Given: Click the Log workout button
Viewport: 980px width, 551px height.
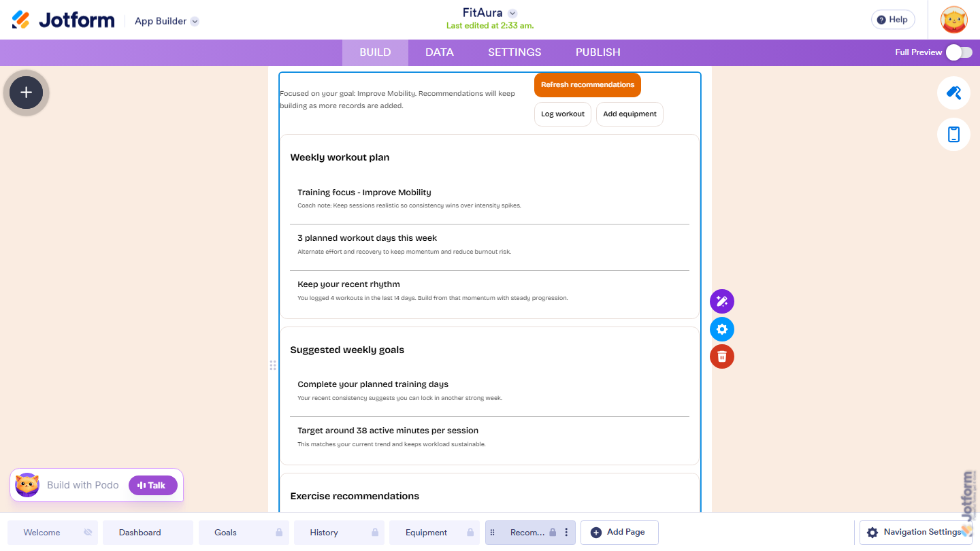Looking at the screenshot, I should pos(563,114).
